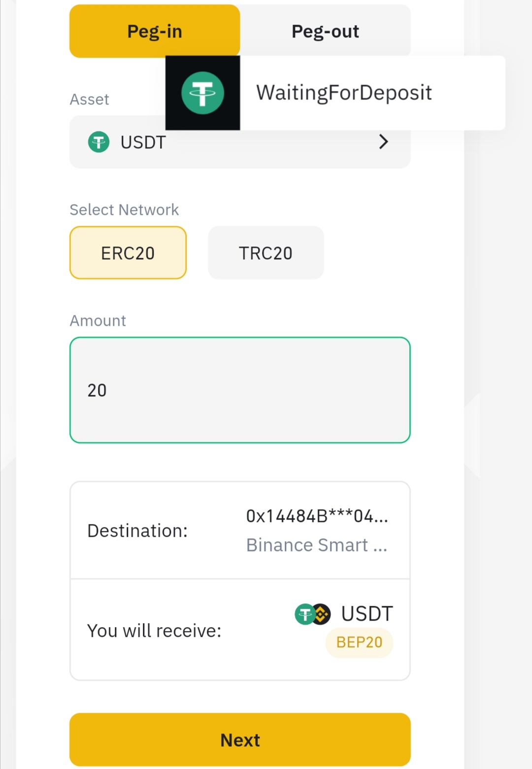
Task: Open the asset list via the right chevron
Action: (x=383, y=142)
